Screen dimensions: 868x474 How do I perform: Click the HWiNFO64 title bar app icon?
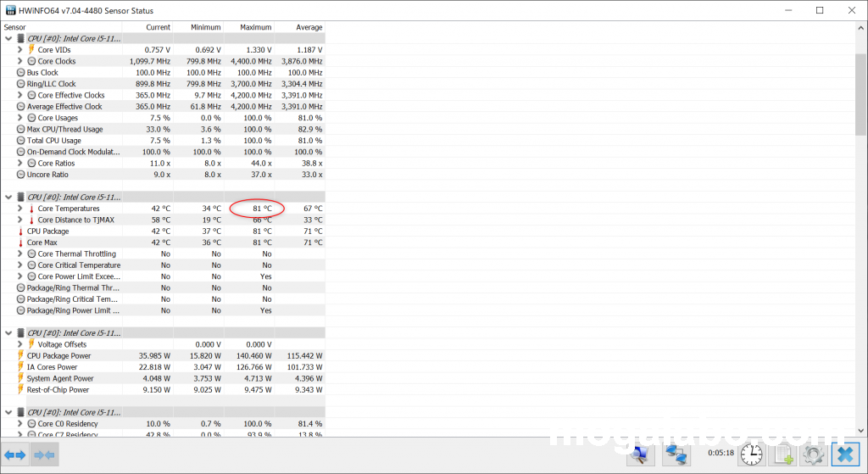coord(10,10)
